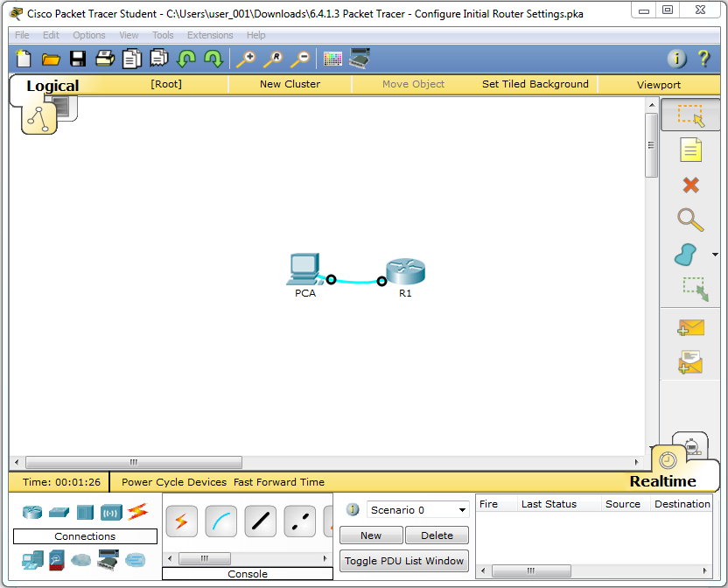Click Power Cycle Devices

coord(174,482)
